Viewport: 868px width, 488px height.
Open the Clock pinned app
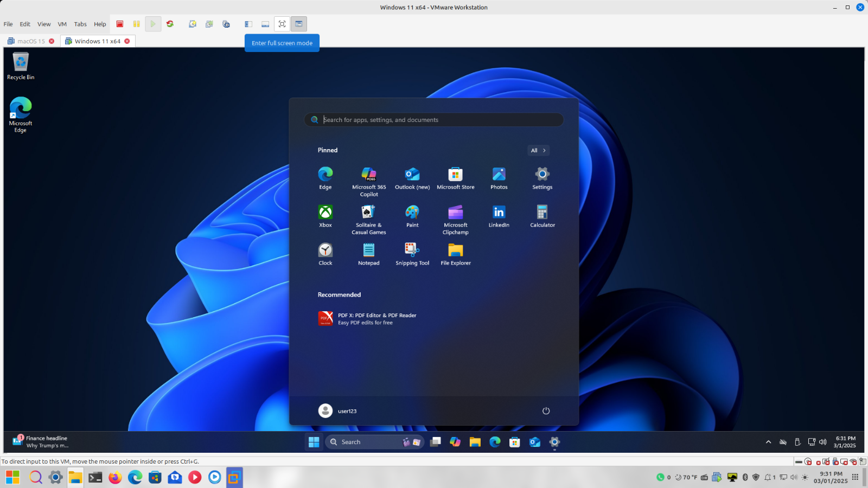pos(325,254)
